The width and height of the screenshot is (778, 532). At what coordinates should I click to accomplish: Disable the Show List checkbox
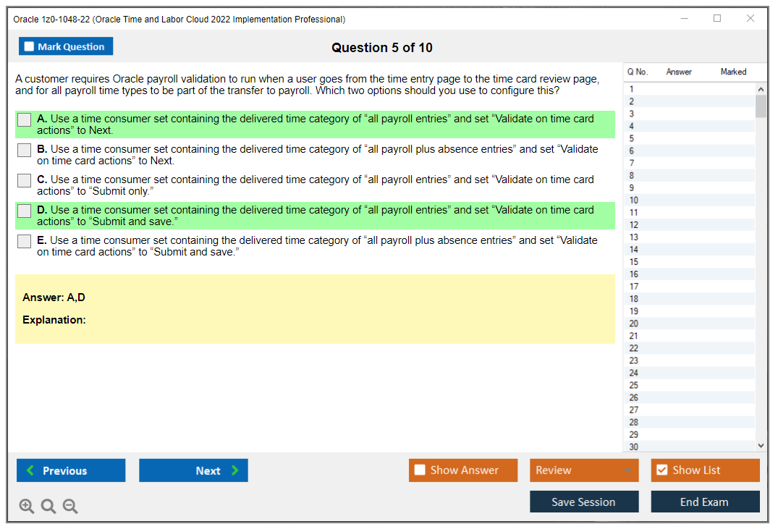[x=661, y=470]
